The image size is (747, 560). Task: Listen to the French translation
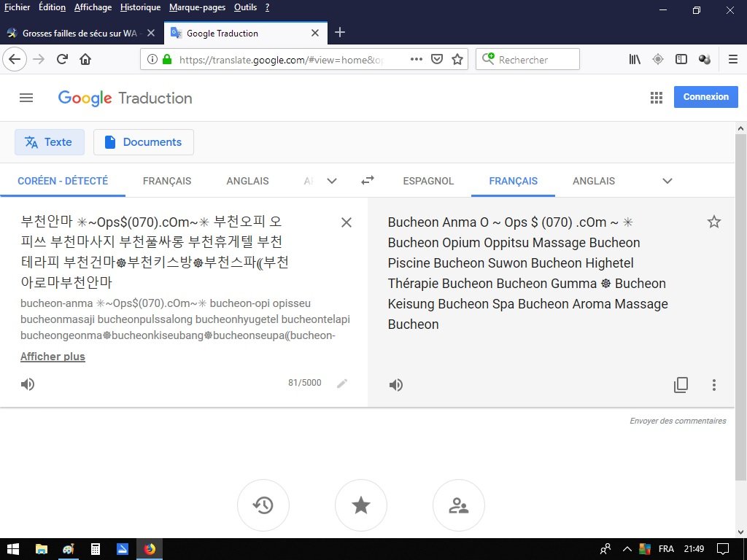point(396,385)
